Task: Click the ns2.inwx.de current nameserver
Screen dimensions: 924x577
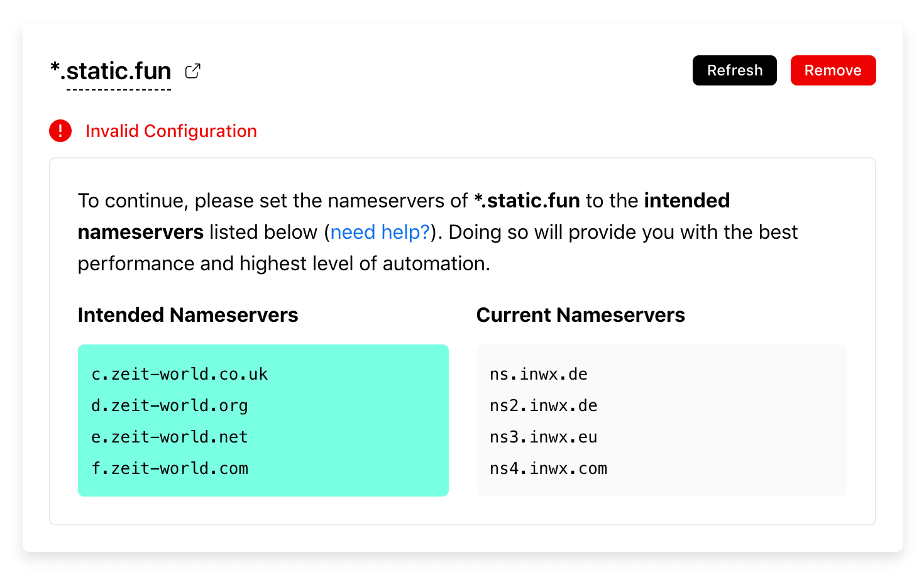Action: point(543,405)
